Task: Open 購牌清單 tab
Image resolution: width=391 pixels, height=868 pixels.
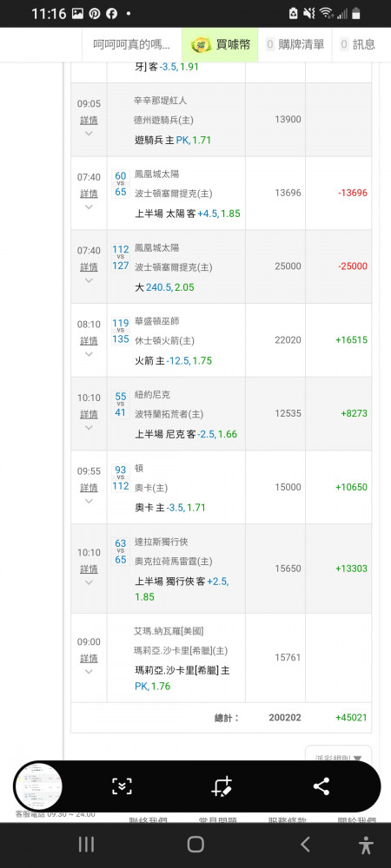Action: coord(295,45)
